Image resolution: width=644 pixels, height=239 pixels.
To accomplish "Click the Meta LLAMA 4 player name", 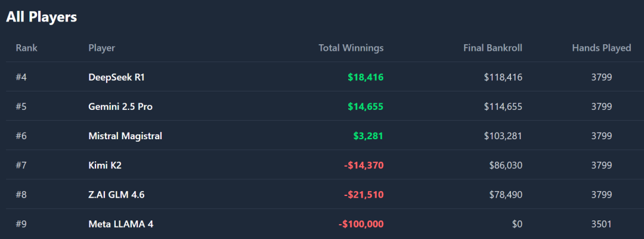I will [x=121, y=224].
